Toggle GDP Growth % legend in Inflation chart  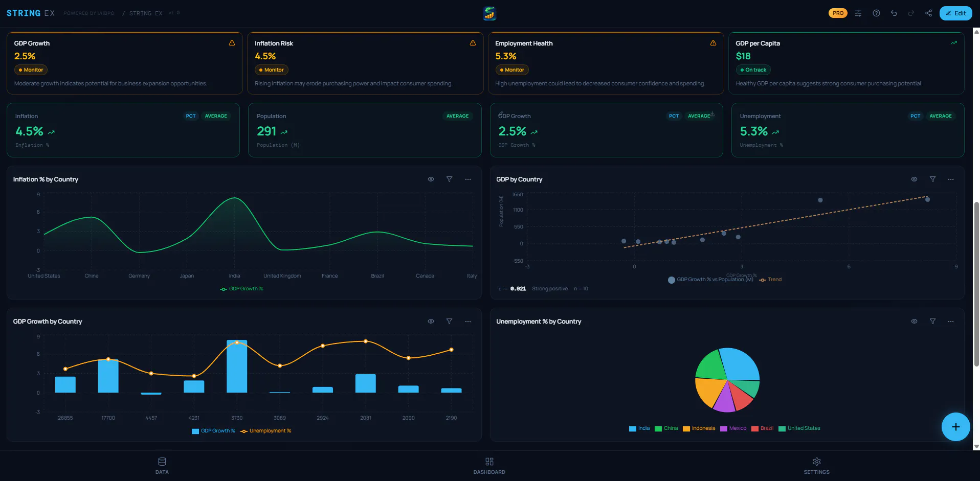tap(241, 289)
